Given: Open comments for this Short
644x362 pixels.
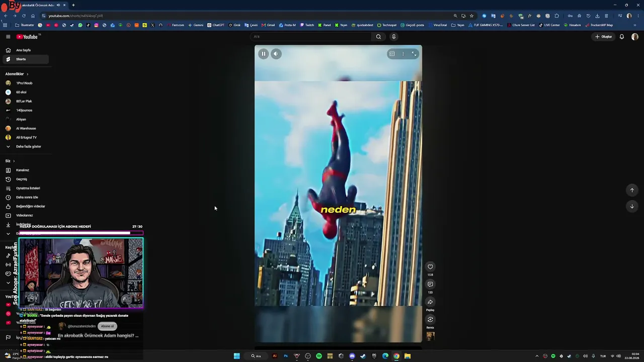Looking at the screenshot, I should coord(430,285).
